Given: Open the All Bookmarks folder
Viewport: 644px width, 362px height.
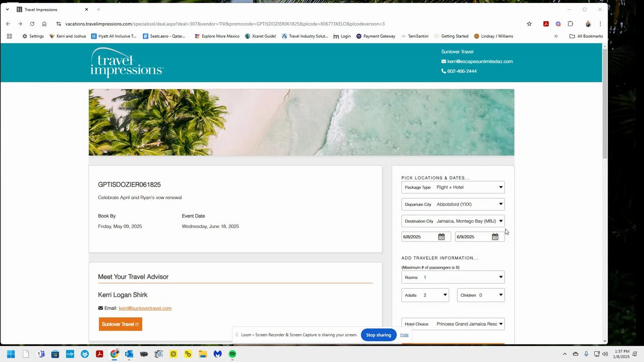Looking at the screenshot, I should click(586, 36).
